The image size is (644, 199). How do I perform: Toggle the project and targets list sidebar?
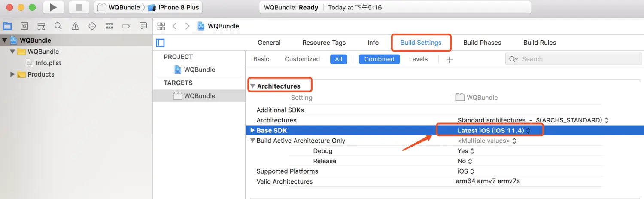pos(161,43)
